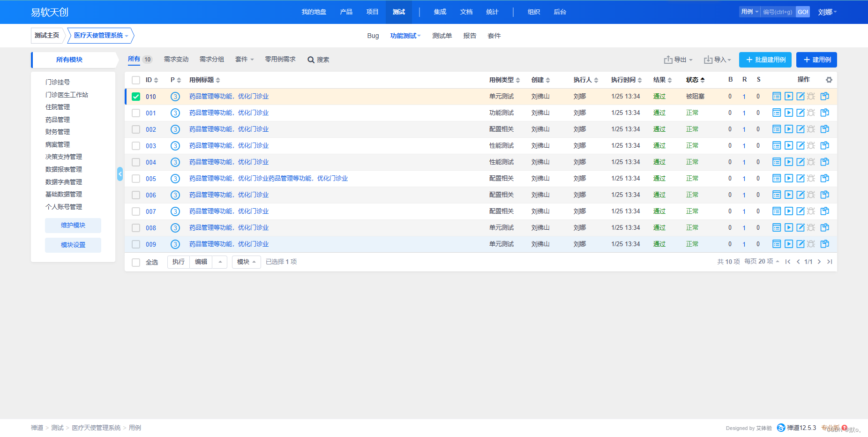Viewport: 868px width, 437px height.
Task: Run case 001 with play icon
Action: (x=789, y=113)
